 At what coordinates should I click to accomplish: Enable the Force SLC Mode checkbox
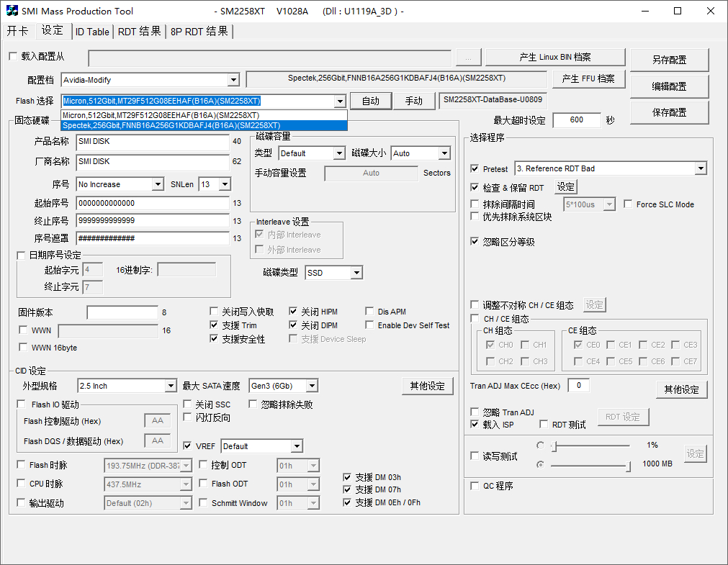click(x=628, y=204)
